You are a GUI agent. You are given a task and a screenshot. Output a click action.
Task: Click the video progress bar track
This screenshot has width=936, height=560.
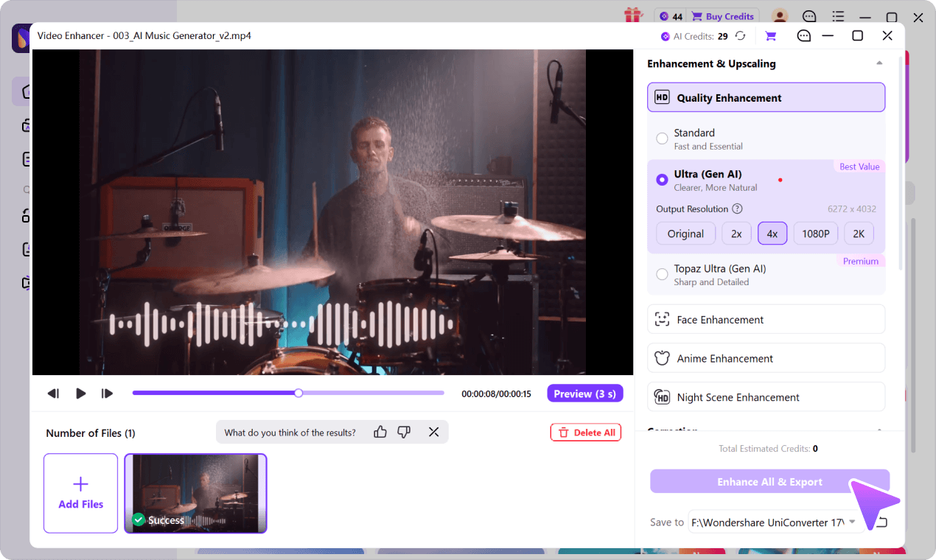tap(288, 393)
